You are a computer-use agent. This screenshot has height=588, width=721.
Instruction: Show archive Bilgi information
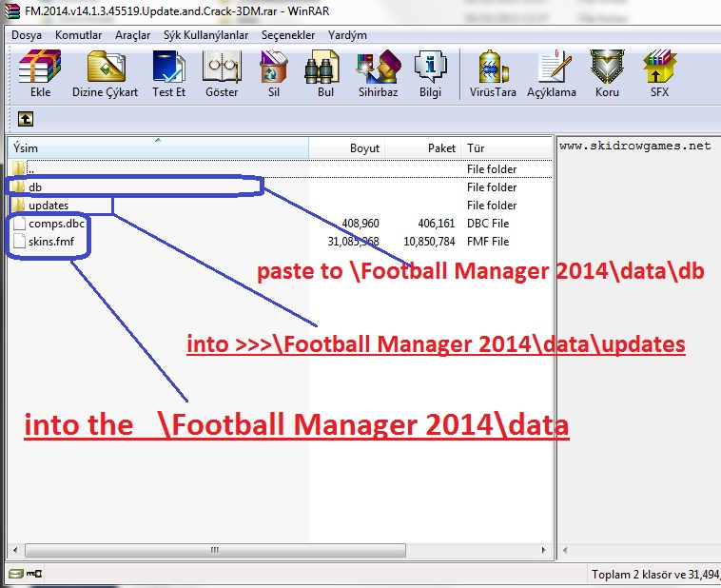(430, 74)
